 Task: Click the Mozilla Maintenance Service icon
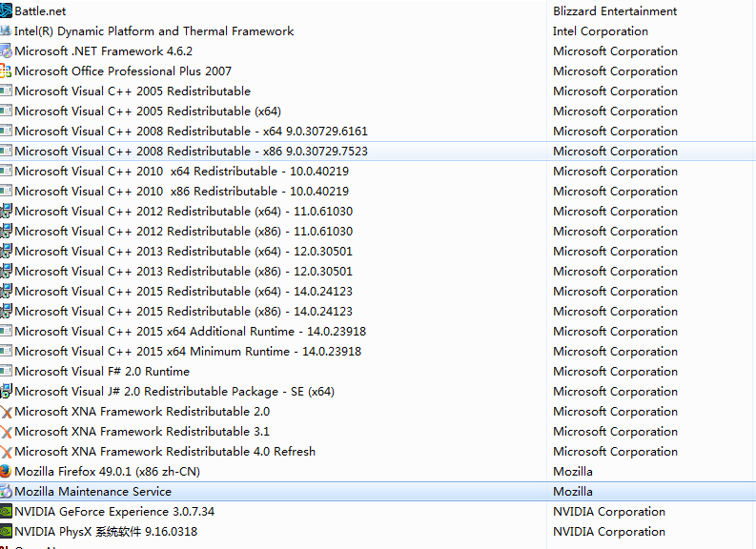pos(6,491)
